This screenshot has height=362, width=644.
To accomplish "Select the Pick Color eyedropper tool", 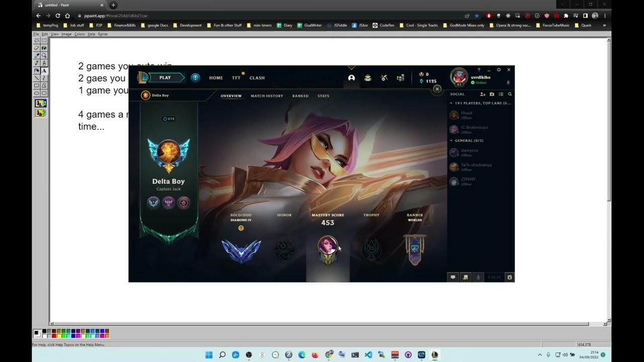I will pyautogui.click(x=37, y=55).
